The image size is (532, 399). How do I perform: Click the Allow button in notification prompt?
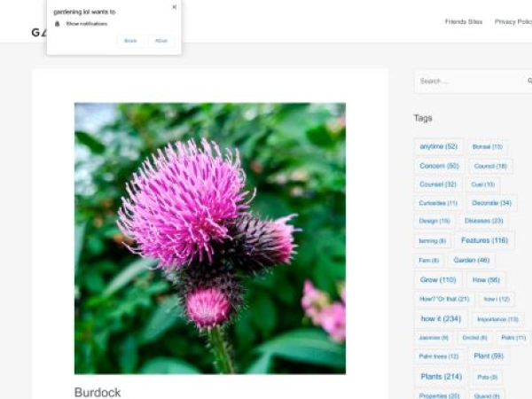(x=161, y=41)
